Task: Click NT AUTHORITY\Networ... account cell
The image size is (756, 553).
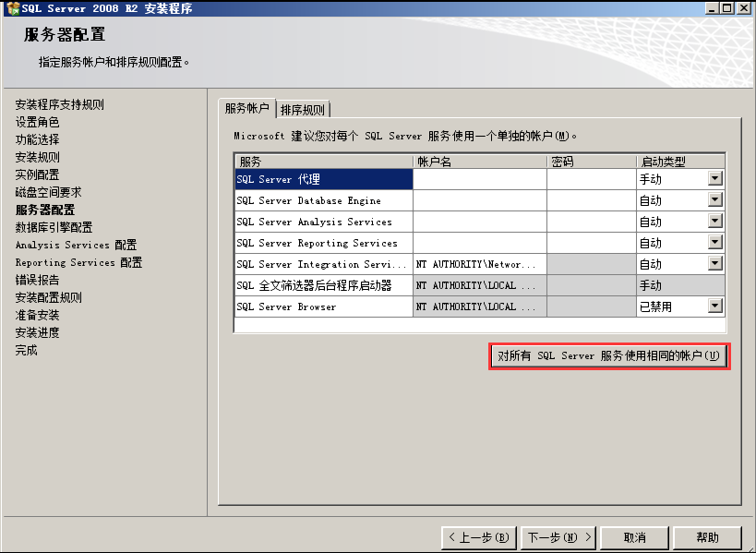Action: coord(480,264)
